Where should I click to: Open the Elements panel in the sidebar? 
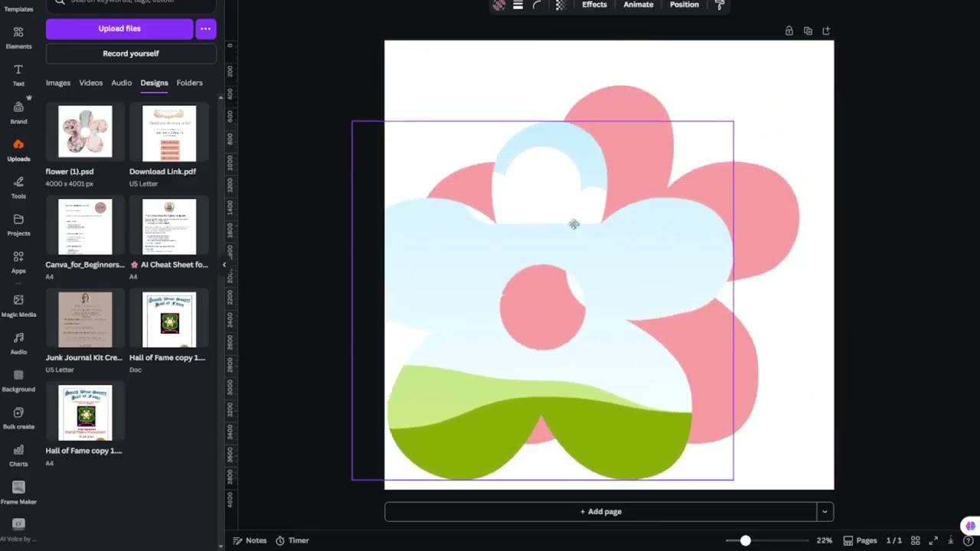pos(18,37)
